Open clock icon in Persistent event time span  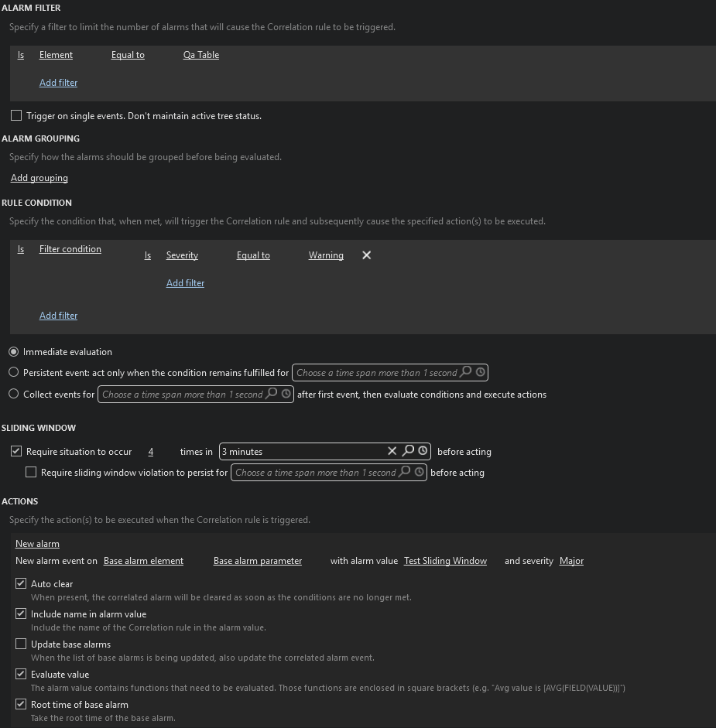[x=481, y=372]
